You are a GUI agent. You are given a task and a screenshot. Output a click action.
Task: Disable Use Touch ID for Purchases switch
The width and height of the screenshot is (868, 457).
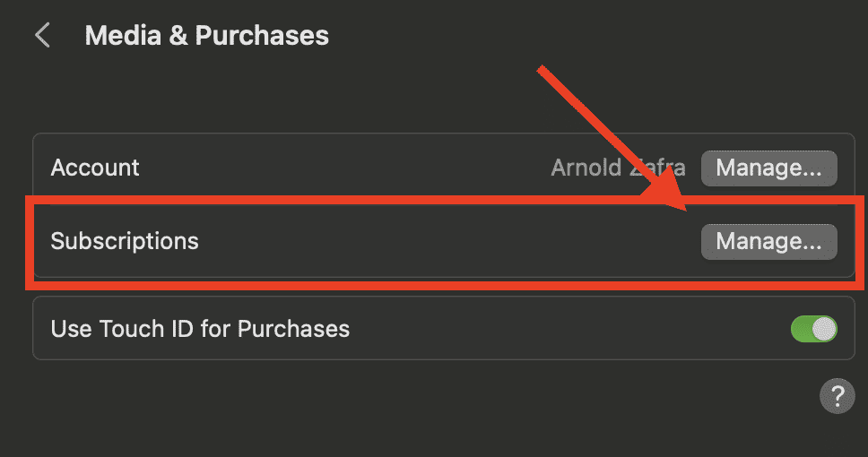click(813, 329)
